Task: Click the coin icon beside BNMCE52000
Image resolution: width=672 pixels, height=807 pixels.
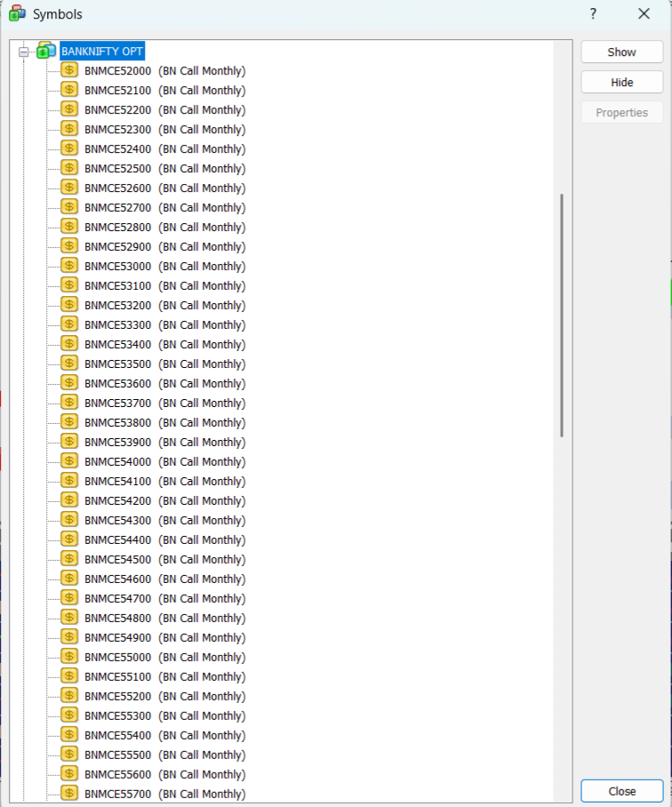Action: point(69,71)
